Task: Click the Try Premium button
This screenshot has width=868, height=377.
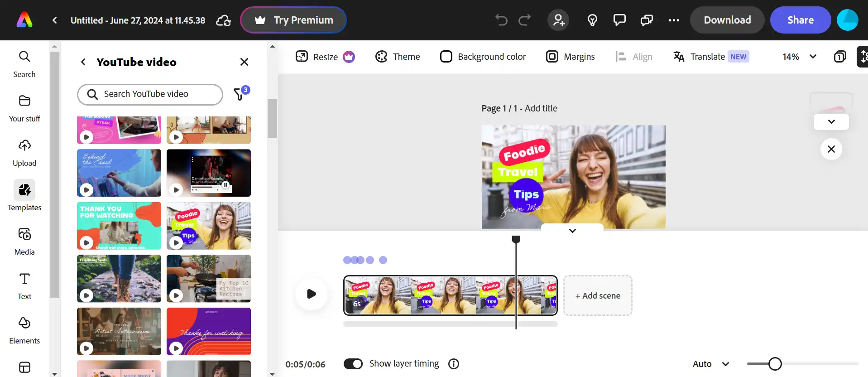Action: pyautogui.click(x=293, y=20)
